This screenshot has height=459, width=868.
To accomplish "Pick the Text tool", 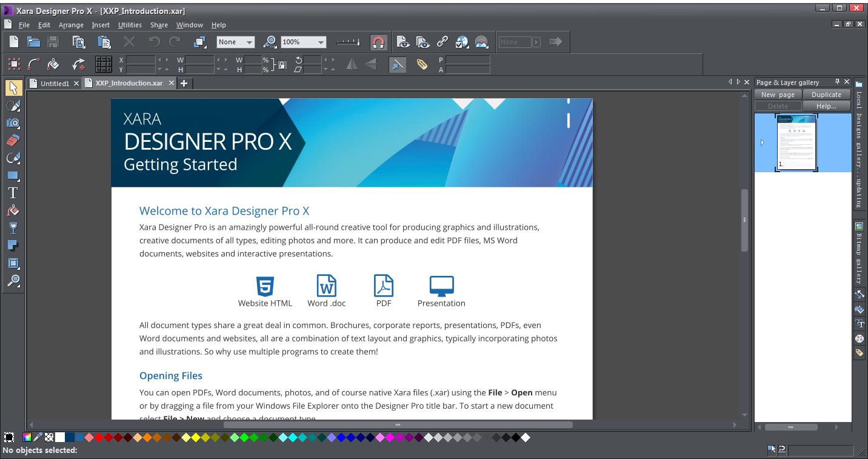I will click(x=12, y=193).
